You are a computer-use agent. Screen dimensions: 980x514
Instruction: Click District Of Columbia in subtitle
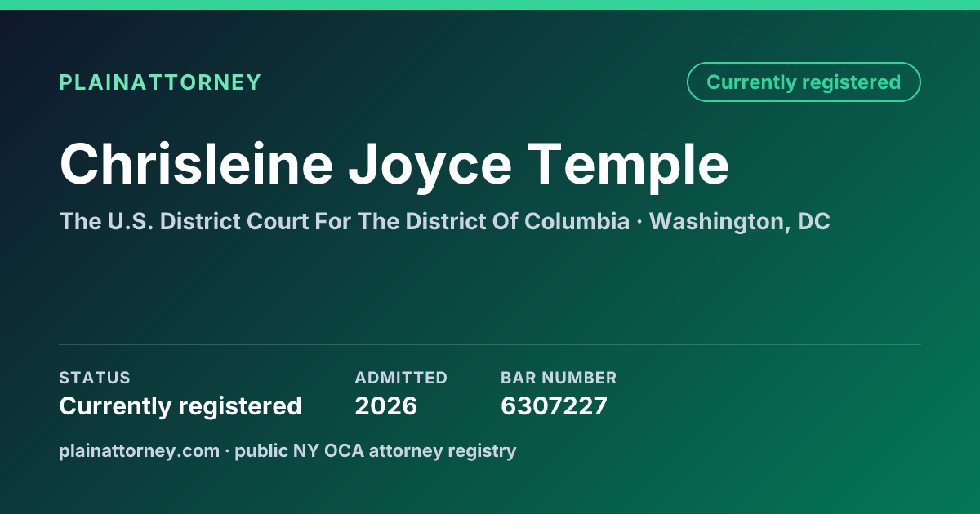tap(523, 222)
